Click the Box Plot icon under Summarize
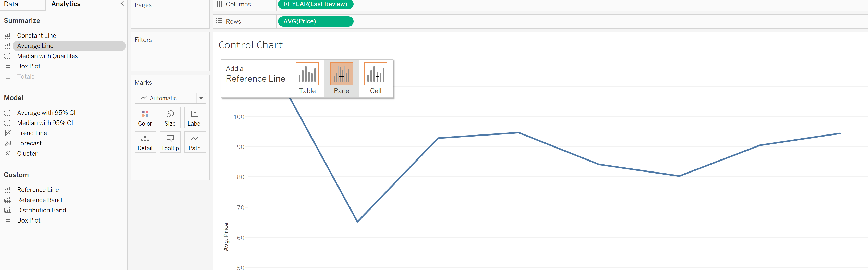Image resolution: width=868 pixels, height=270 pixels. [8, 66]
